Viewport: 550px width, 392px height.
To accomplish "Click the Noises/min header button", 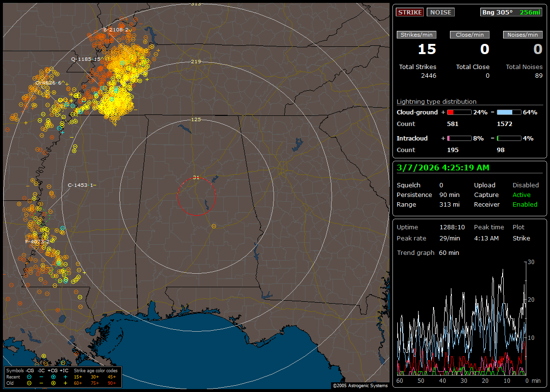I will [x=523, y=35].
